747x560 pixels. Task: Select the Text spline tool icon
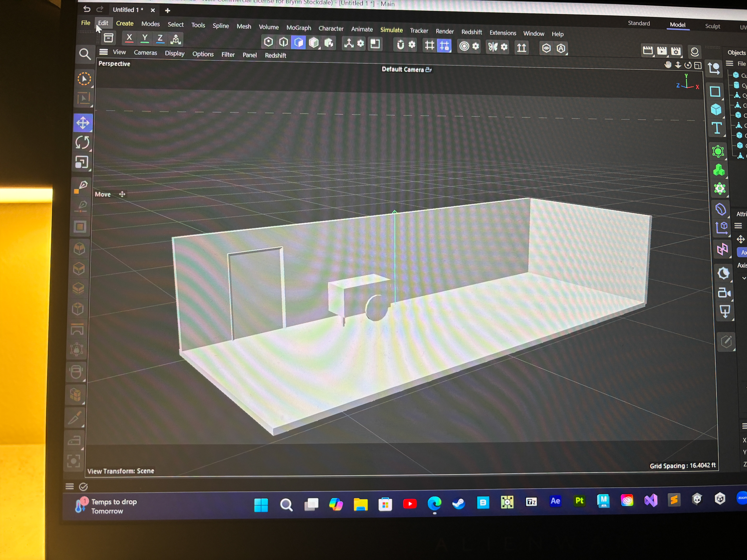pyautogui.click(x=717, y=128)
